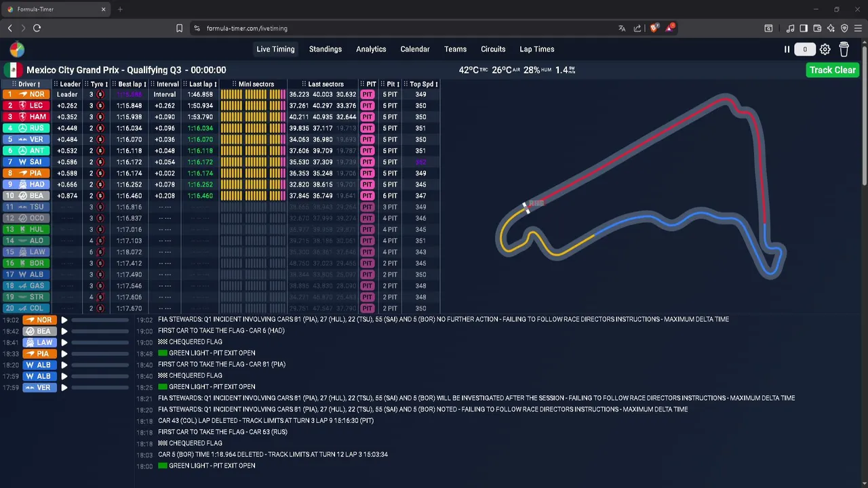
Task: Open the Live Timing tab
Action: 275,49
